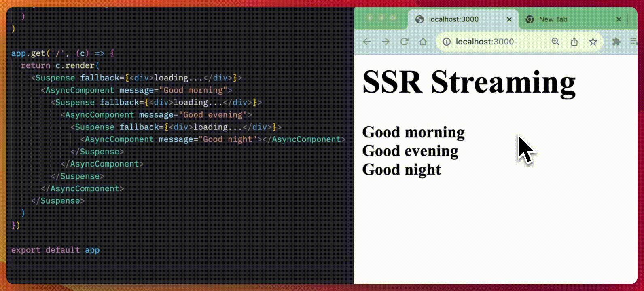644x291 pixels.
Task: Click the browser back arrow
Action: pos(366,42)
